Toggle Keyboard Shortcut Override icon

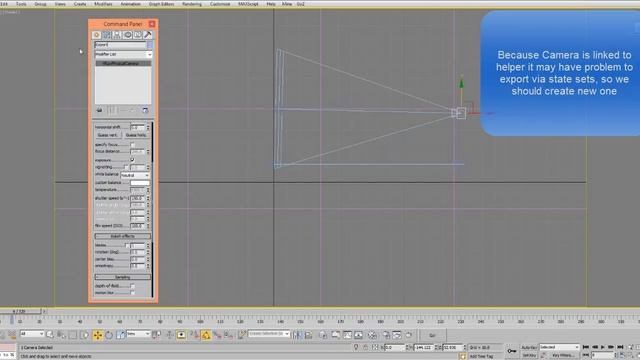tap(182, 335)
